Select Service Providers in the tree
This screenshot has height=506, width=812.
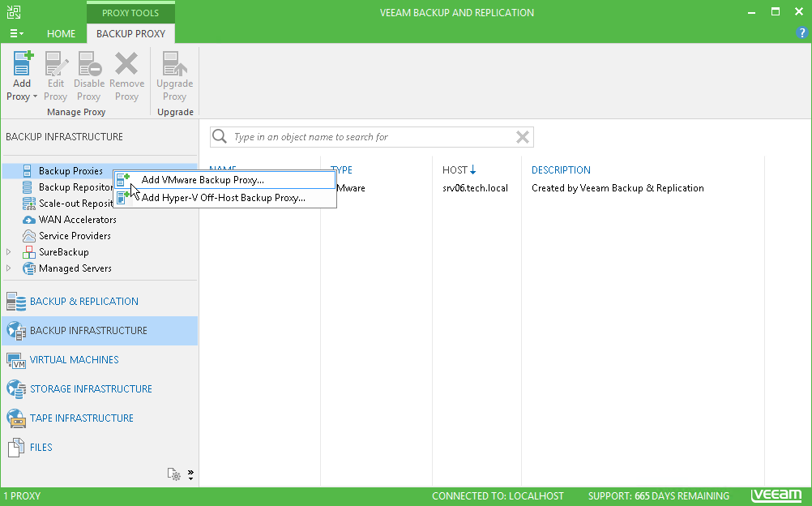tap(75, 235)
